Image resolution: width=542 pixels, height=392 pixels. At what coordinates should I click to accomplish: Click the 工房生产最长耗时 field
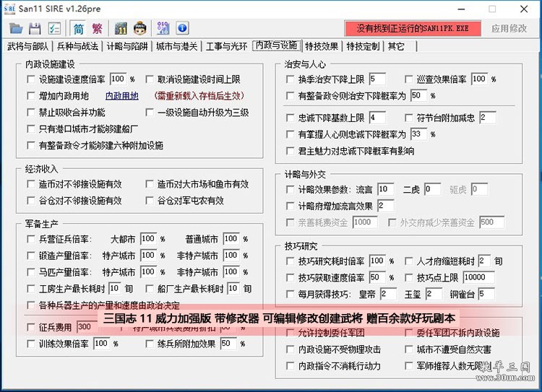(114, 288)
